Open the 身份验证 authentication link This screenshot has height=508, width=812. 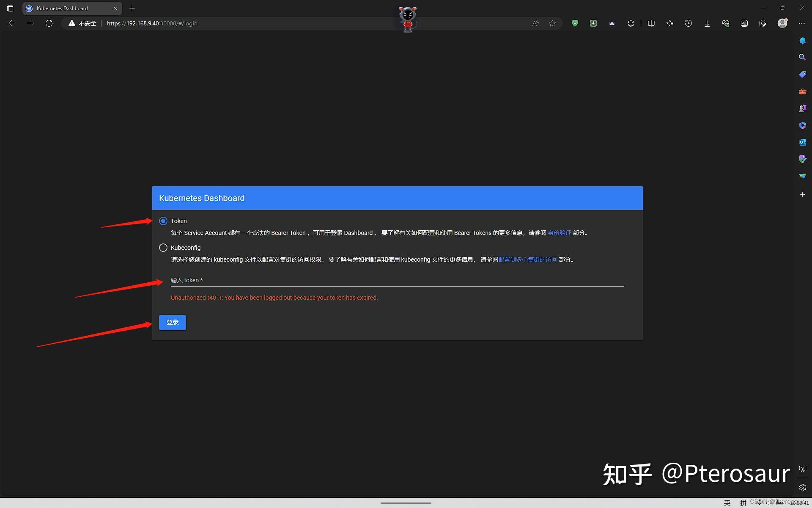559,233
